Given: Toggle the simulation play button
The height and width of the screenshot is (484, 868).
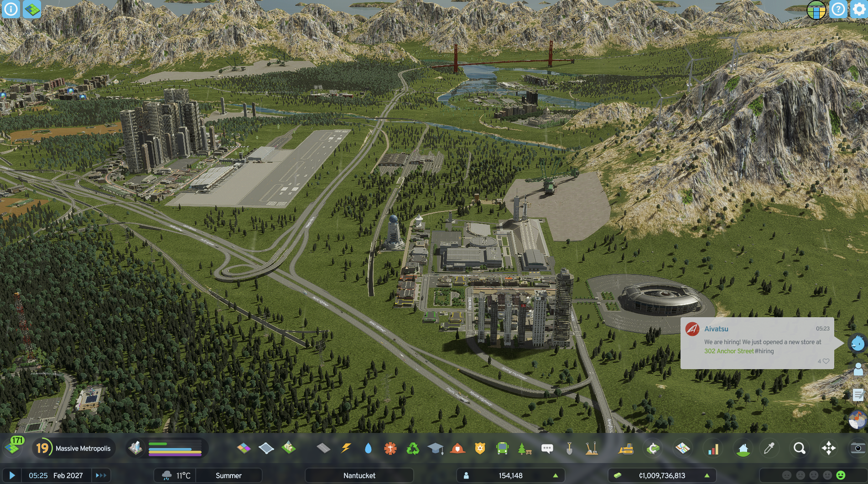Looking at the screenshot, I should click(12, 475).
